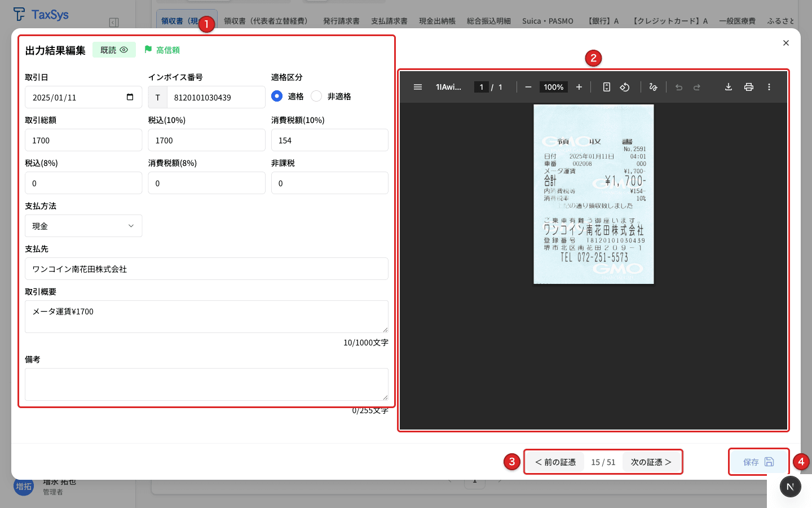Zoom out of the receipt document
Screen dimensions: 812x508
click(x=528, y=87)
